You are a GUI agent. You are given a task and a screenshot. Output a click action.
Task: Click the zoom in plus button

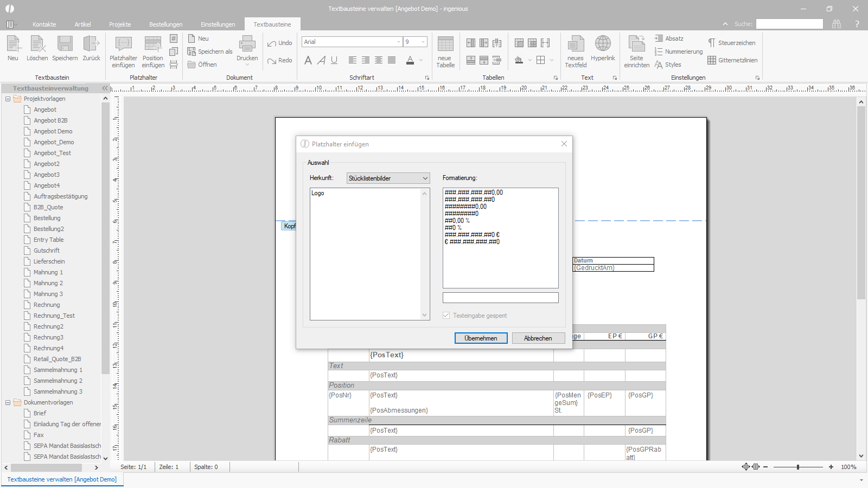(831, 467)
